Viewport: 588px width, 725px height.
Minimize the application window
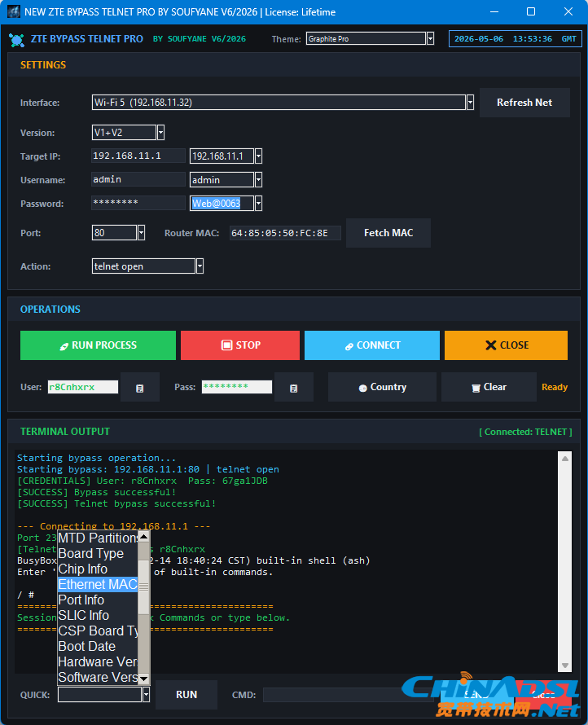pos(494,11)
